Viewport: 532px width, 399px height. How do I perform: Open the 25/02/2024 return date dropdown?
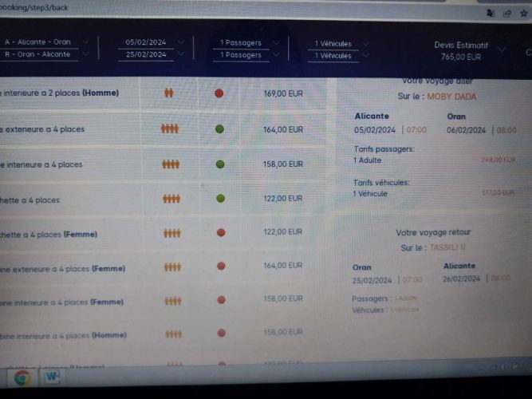(181, 54)
